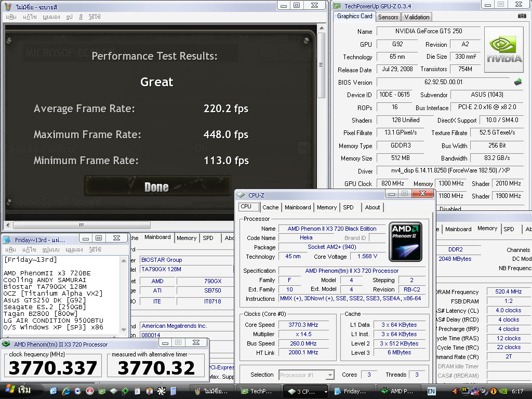Viewport: 532px width, 399px height.
Task: Open the วิธีใช้ menu in Paint
Action: [x=95, y=17]
